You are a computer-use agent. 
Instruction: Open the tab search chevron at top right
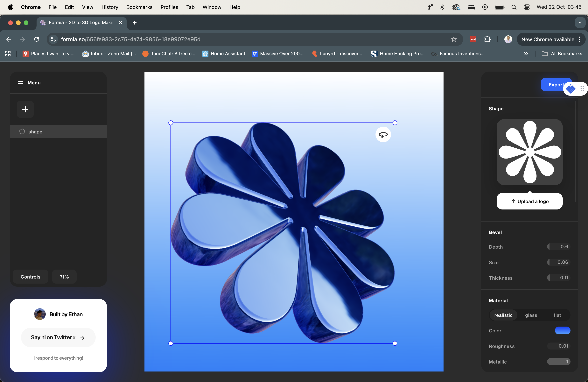coord(580,23)
